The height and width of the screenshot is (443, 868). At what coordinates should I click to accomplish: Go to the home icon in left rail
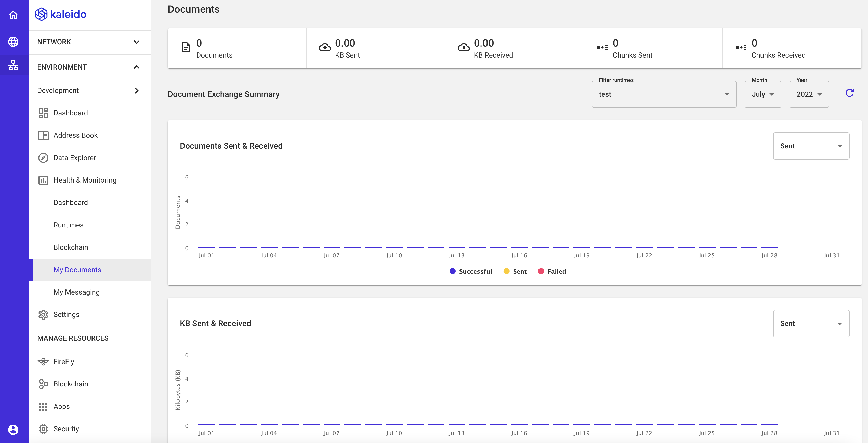13,15
